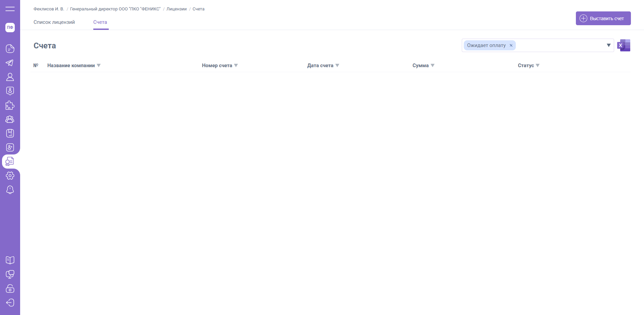The height and width of the screenshot is (315, 644).
Task: Open filter for 'Название компании' column
Action: tap(99, 65)
